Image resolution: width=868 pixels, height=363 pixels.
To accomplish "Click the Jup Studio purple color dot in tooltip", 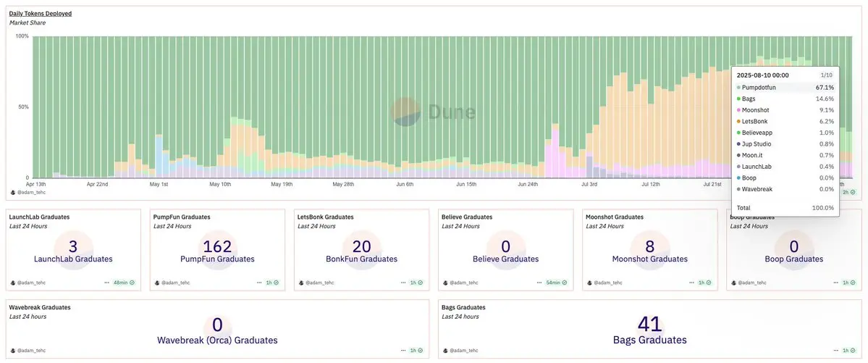I will [x=738, y=144].
